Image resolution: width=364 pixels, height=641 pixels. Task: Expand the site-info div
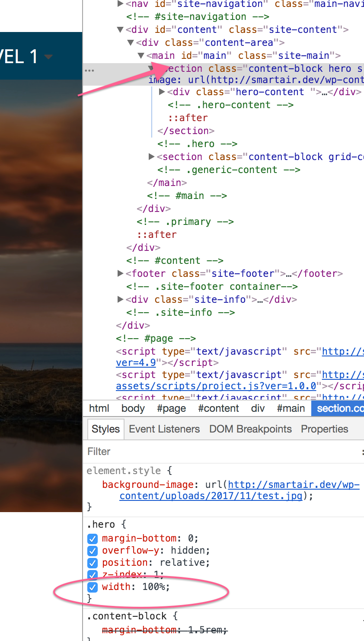(x=120, y=299)
